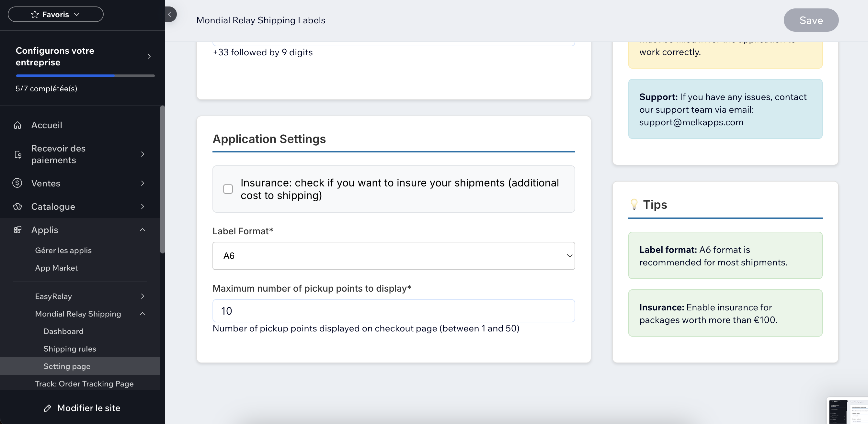This screenshot has height=424, width=868.
Task: Select Shipping rules in the sidebar
Action: coord(70,349)
